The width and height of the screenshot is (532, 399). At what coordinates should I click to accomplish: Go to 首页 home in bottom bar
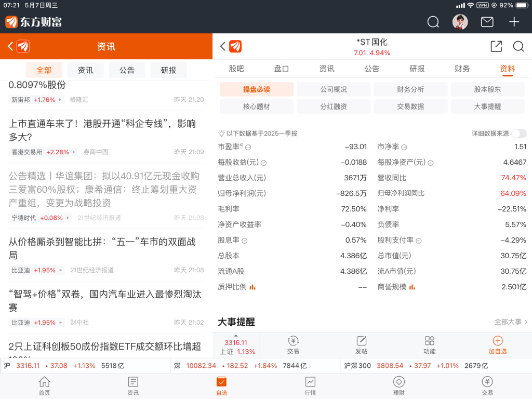(x=45, y=386)
